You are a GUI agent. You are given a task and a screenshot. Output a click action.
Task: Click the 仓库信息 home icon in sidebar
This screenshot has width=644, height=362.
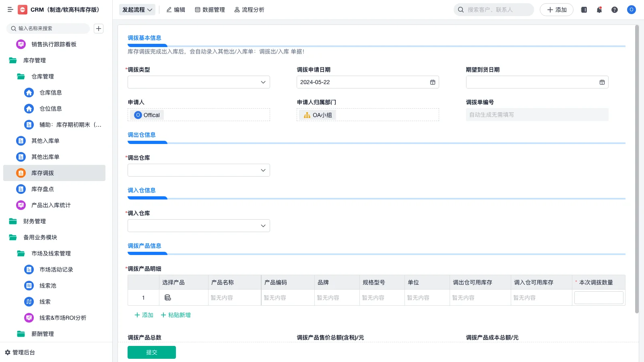29,93
